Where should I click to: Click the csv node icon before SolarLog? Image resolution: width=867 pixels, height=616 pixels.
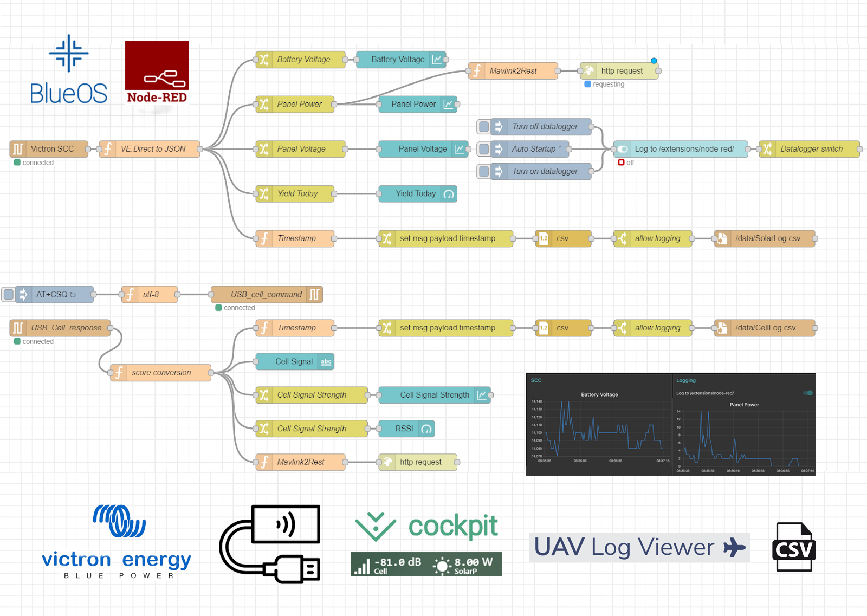(x=544, y=238)
